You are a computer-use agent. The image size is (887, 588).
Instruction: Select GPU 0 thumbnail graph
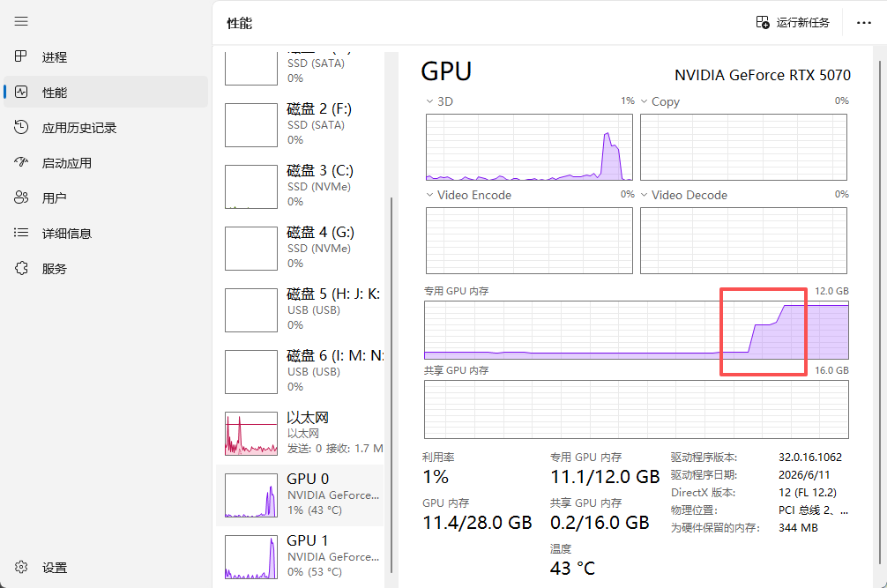251,495
